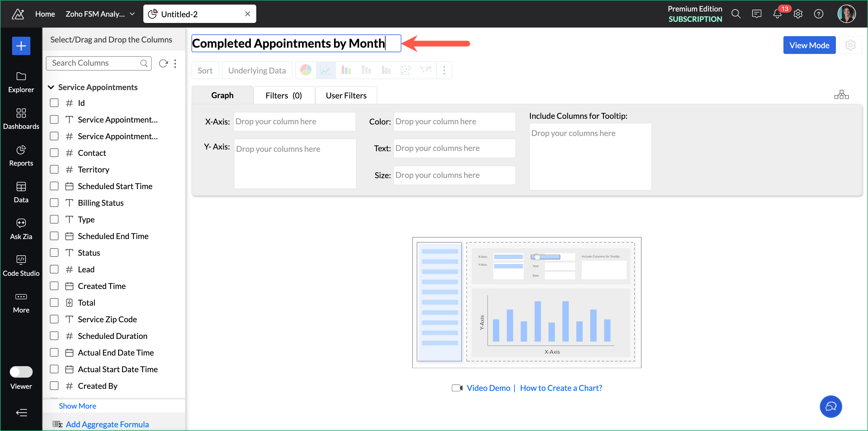Open the How to Create a Chart link
Viewport: 868px width, 431px height.
[561, 388]
